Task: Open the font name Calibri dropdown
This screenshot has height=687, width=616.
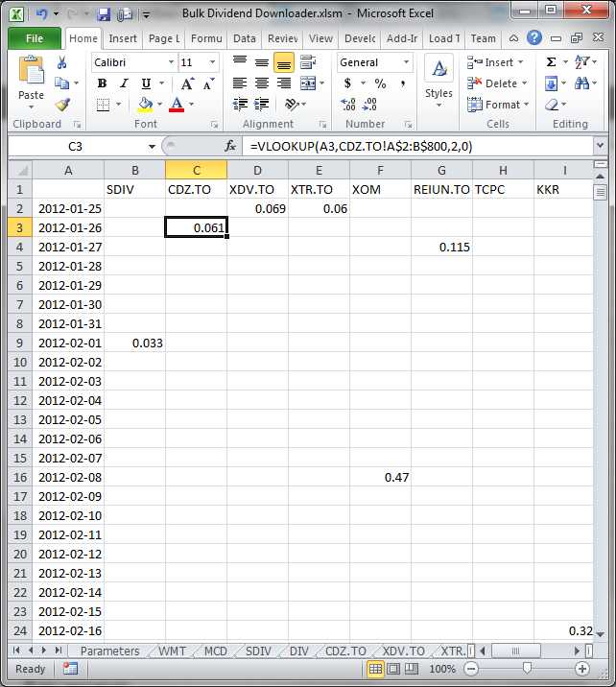Action: click(171, 62)
